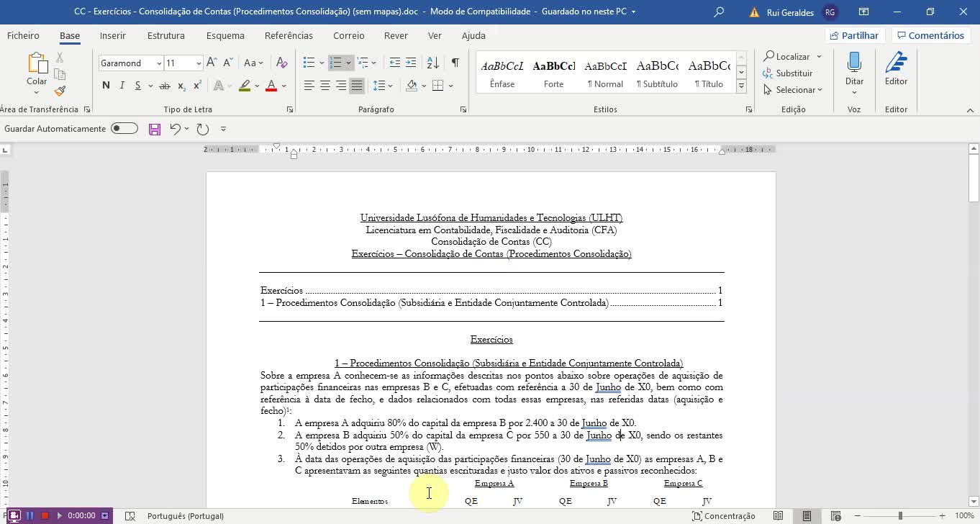Open the Sort dialog (AZ icon)
The image size is (980, 524).
coord(432,63)
